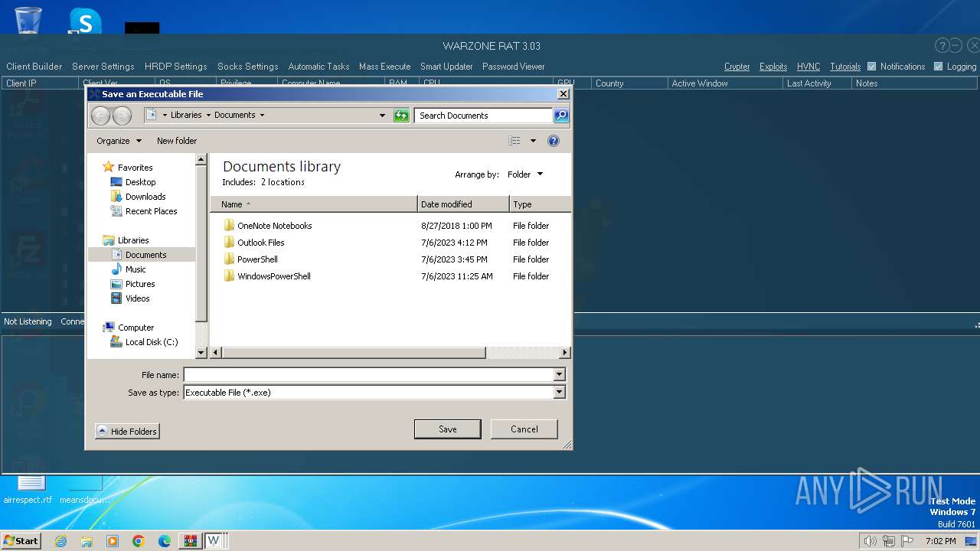Click the help question icon in Warzone title bar
This screenshot has width=980, height=551.
point(942,46)
